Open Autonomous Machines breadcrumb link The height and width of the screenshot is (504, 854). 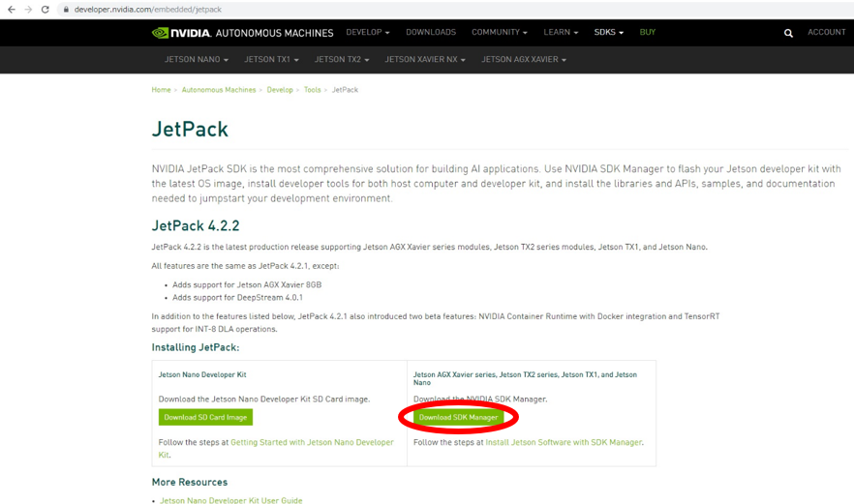pyautogui.click(x=219, y=90)
